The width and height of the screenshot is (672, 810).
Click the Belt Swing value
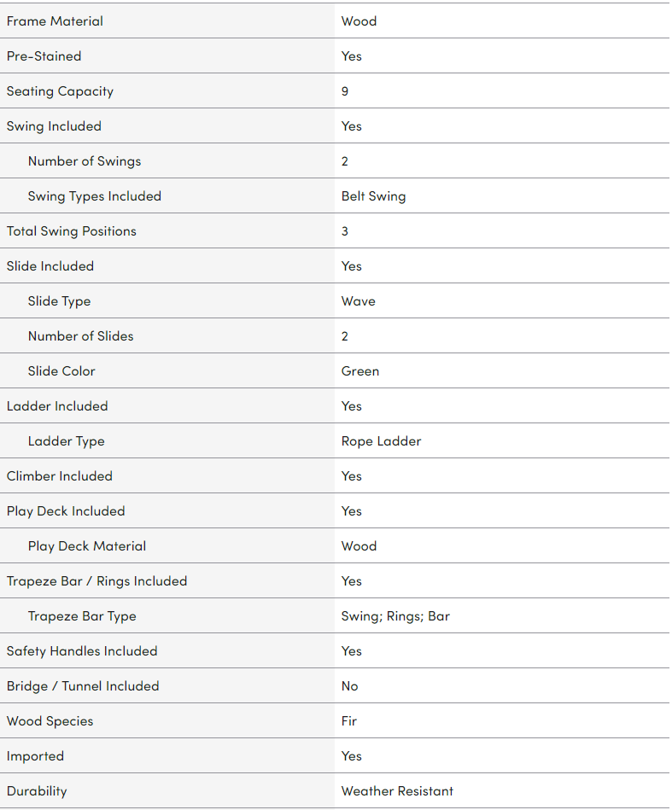(373, 196)
